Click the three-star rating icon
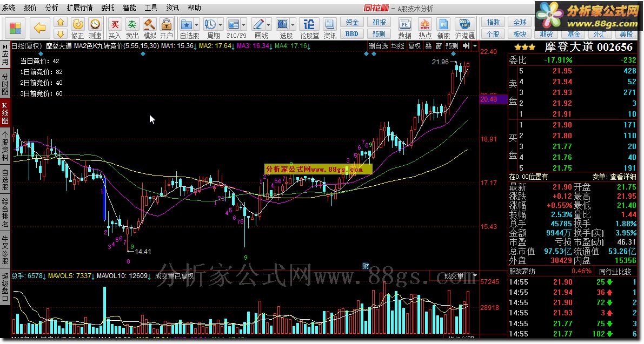 tap(525, 48)
